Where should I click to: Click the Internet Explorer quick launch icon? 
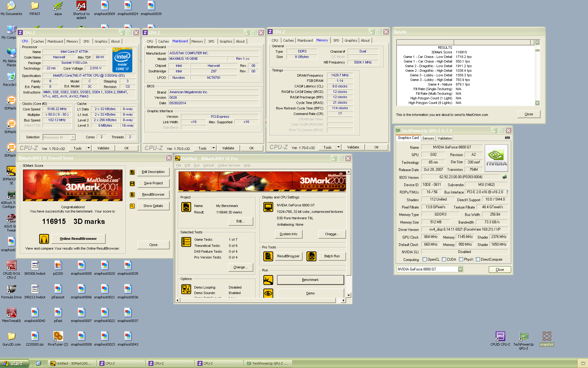pyautogui.click(x=39, y=363)
